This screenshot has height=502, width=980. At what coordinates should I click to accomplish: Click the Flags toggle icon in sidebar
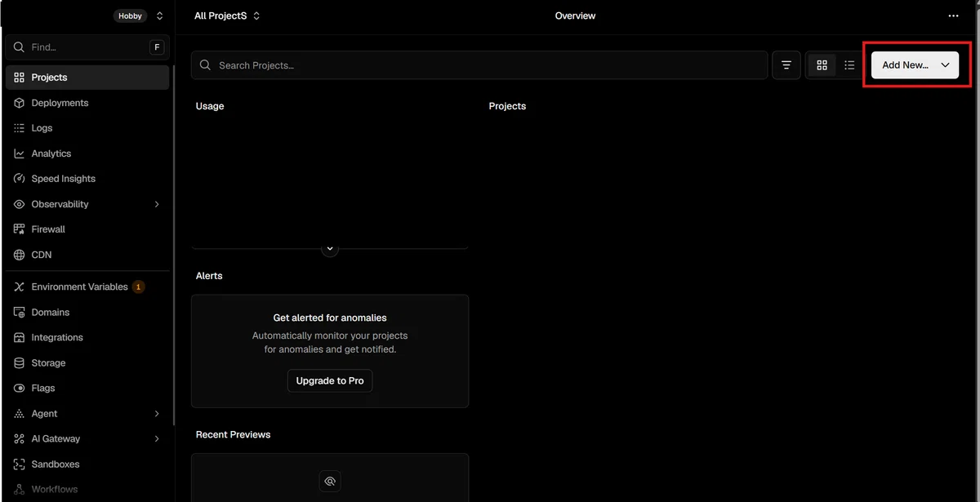pyautogui.click(x=20, y=388)
